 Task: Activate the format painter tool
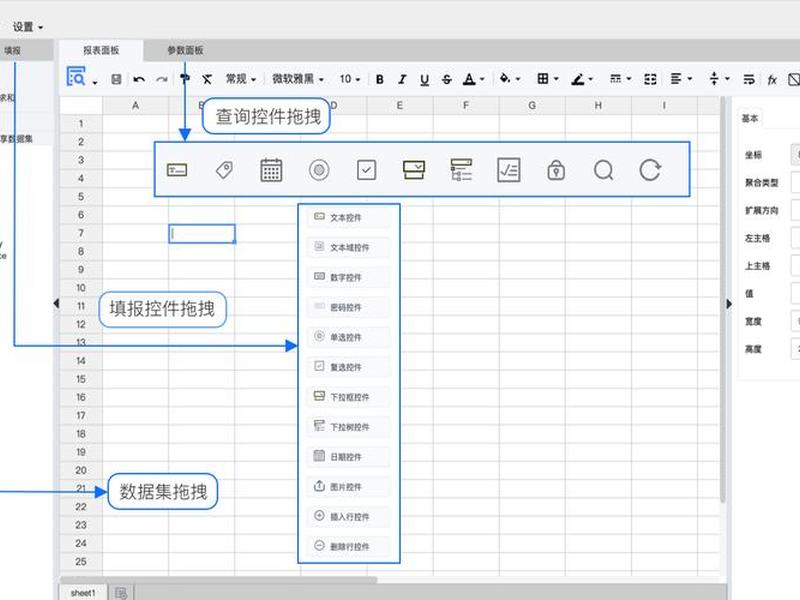click(x=185, y=79)
